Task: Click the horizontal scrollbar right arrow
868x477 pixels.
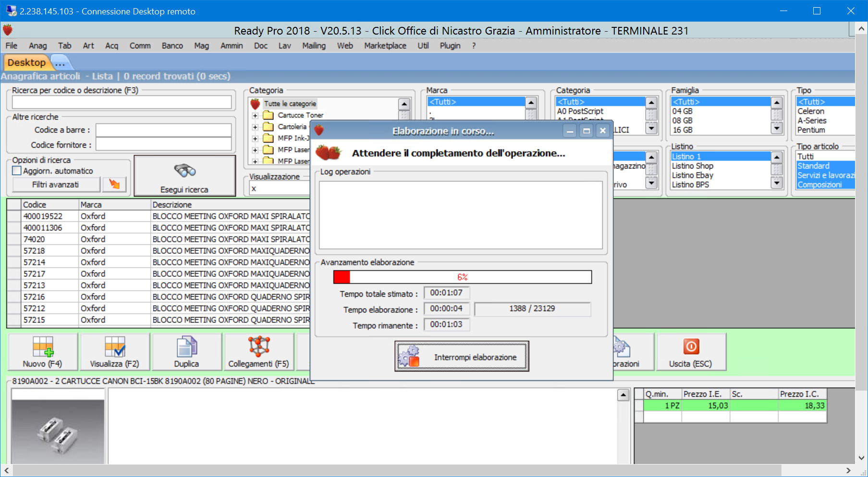Action: click(848, 470)
